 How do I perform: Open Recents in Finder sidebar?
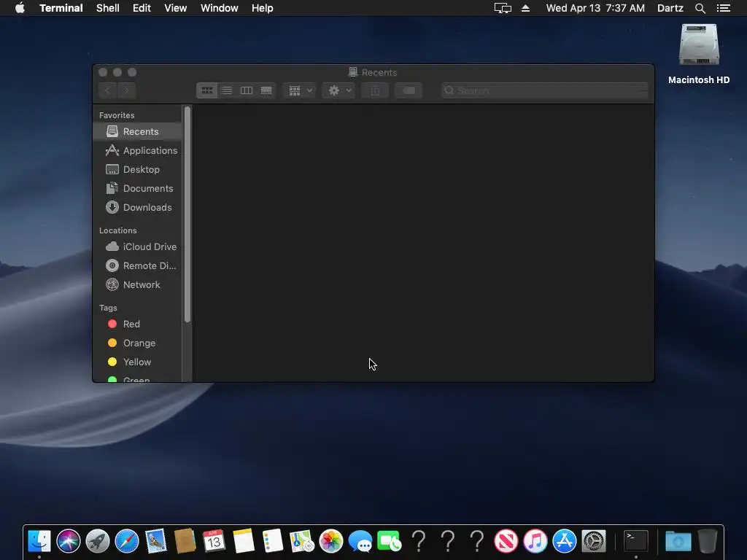point(137,131)
